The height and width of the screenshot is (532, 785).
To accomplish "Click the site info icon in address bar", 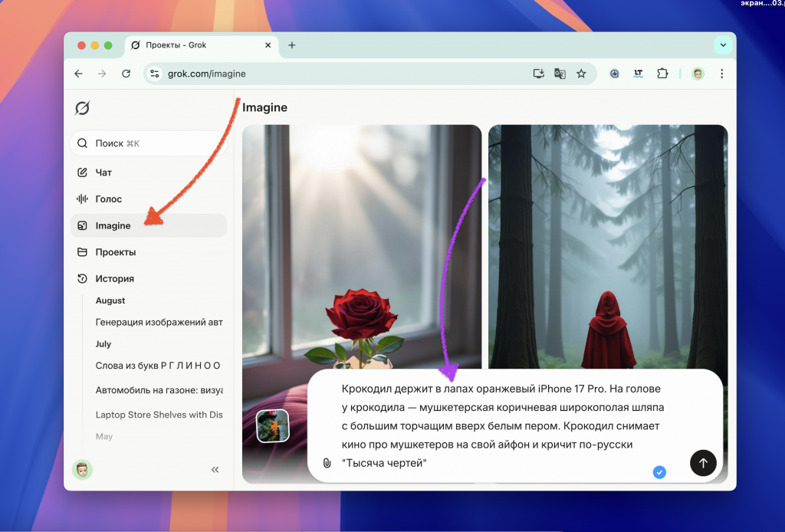I will pos(155,74).
